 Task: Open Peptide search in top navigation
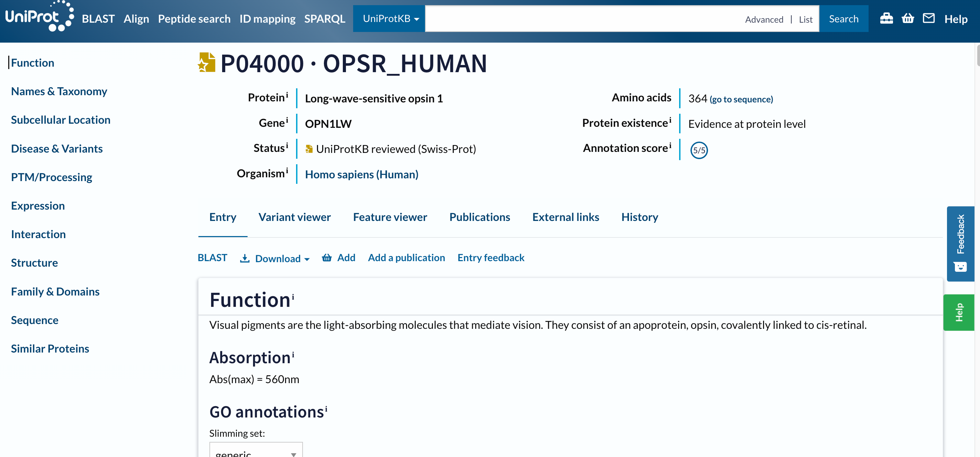tap(194, 19)
